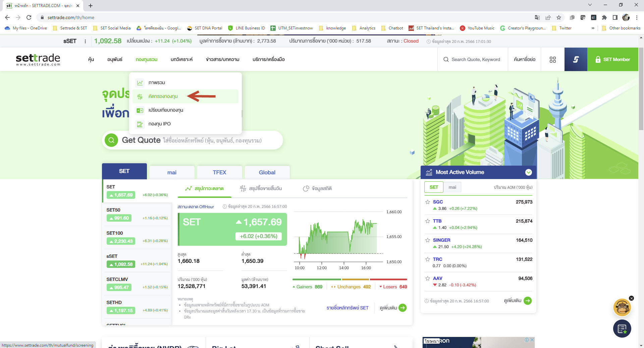
Task: Collapse the Most Active Volume panel chevron
Action: point(528,172)
